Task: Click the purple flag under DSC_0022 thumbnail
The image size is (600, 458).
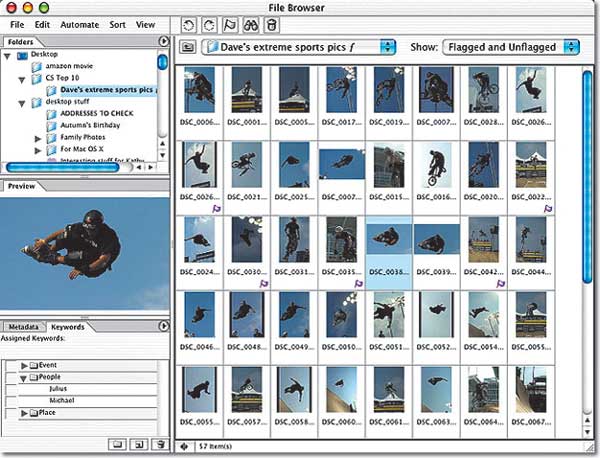Action: coord(548,209)
